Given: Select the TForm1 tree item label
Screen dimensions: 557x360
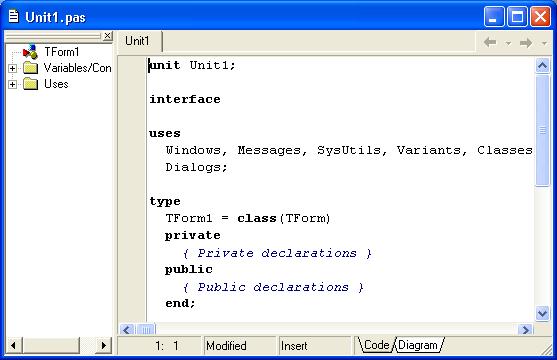Looking at the screenshot, I should [61, 52].
